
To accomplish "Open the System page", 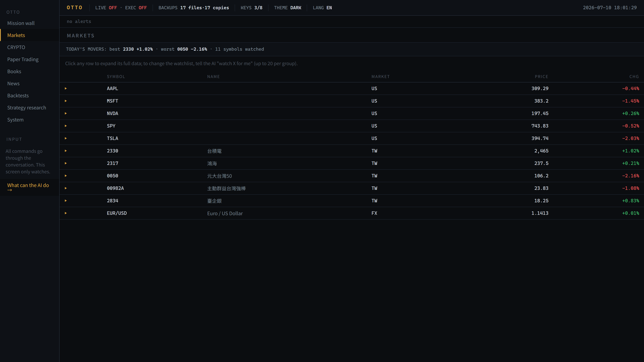I will click(x=30, y=120).
